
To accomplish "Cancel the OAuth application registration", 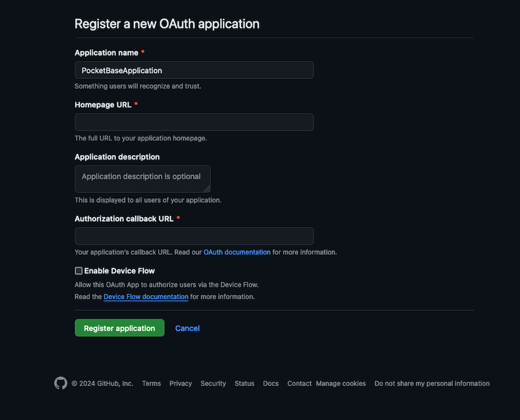I will tap(187, 328).
